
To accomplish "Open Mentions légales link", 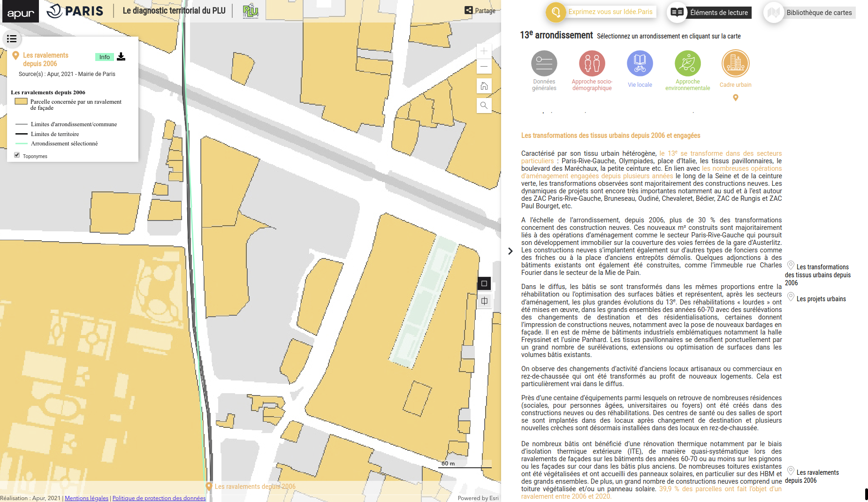I will click(x=86, y=498).
